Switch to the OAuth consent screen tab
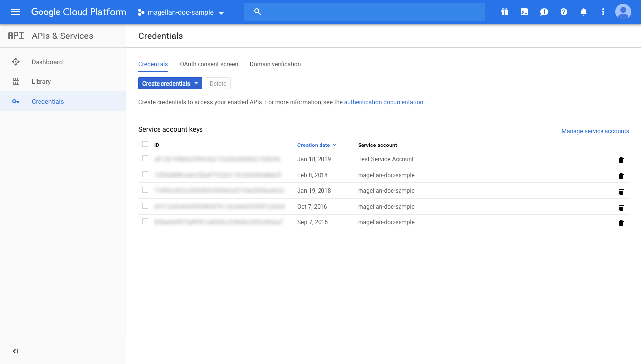The height and width of the screenshot is (364, 641). click(209, 64)
